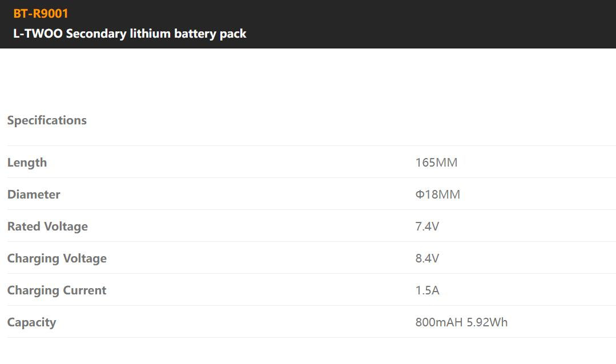Select the Specifications section heading
The height and width of the screenshot is (364, 616).
[47, 120]
